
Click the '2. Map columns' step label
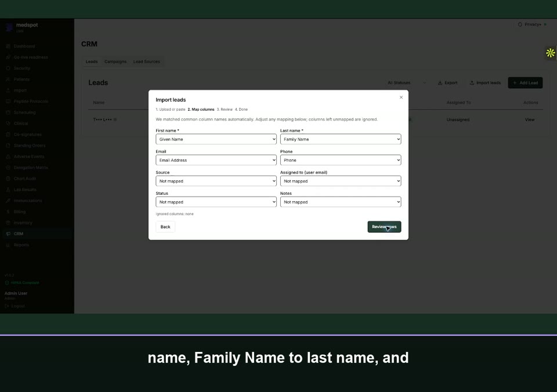tap(201, 110)
